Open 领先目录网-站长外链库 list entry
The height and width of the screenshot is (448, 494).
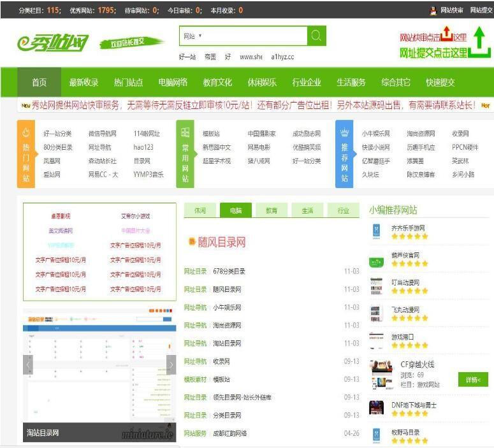(x=242, y=397)
